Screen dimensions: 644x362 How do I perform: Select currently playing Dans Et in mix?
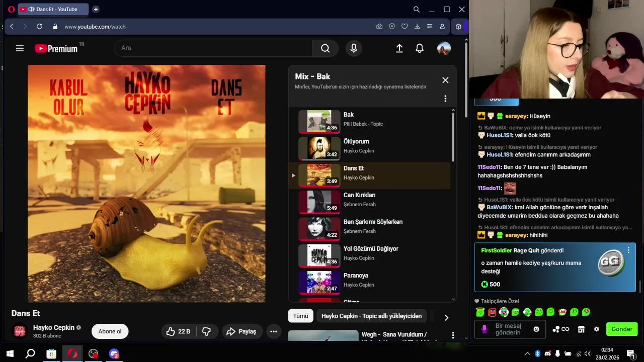pyautogui.click(x=370, y=175)
